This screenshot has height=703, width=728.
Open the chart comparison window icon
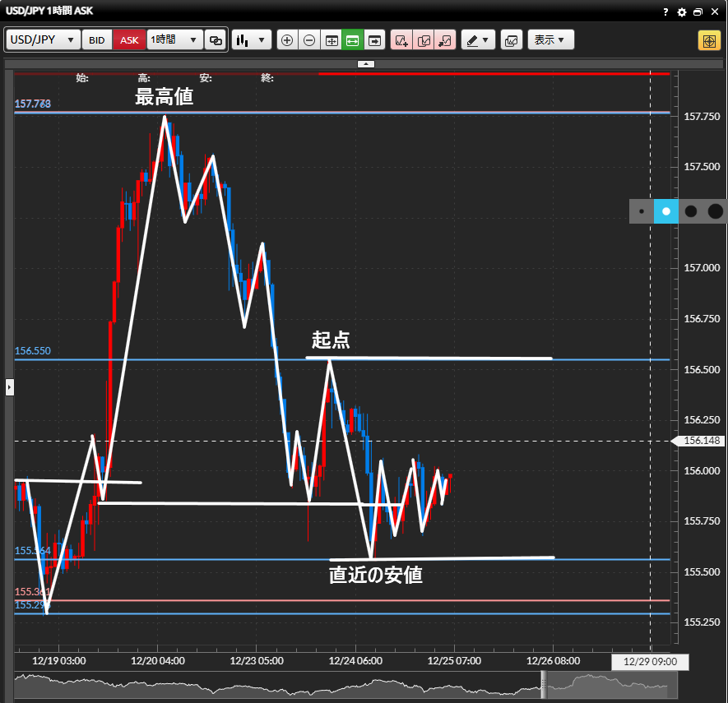pos(511,40)
